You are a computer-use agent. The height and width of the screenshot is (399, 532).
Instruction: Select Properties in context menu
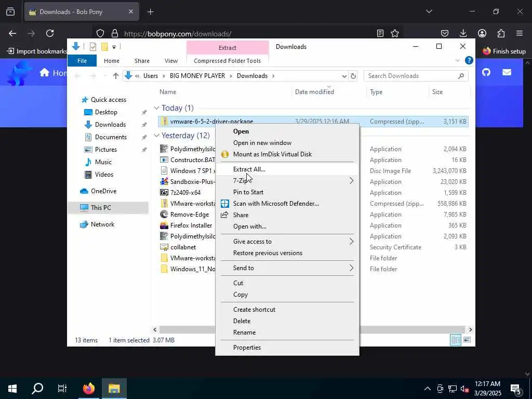287,348
